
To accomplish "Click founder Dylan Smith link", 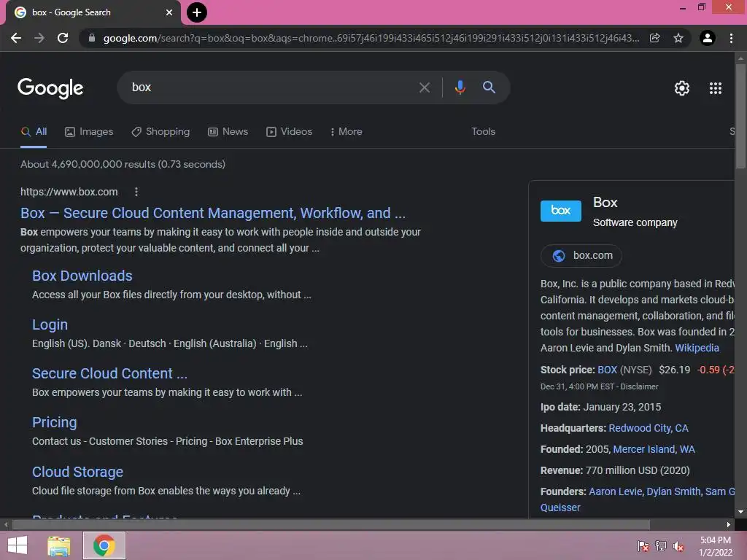I will (673, 492).
